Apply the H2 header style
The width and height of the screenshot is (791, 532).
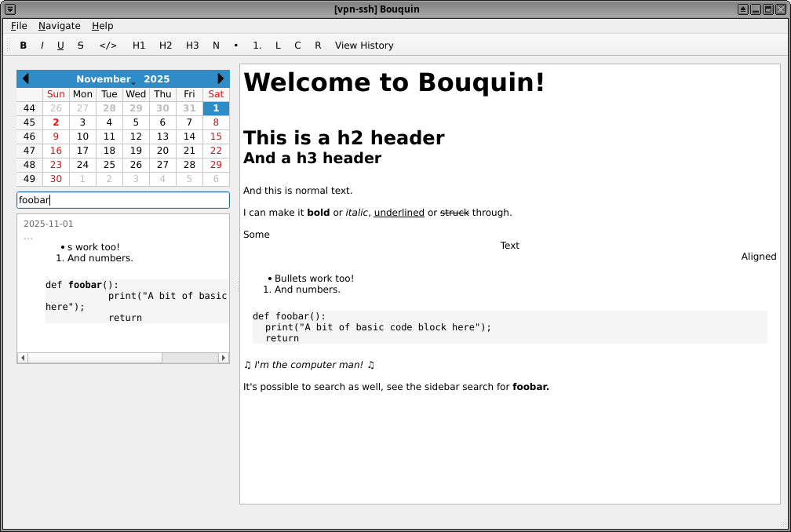pyautogui.click(x=166, y=45)
